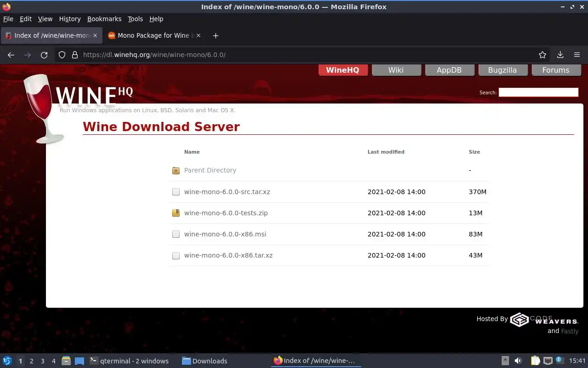Open the History menu
The image size is (588, 368).
tap(70, 19)
